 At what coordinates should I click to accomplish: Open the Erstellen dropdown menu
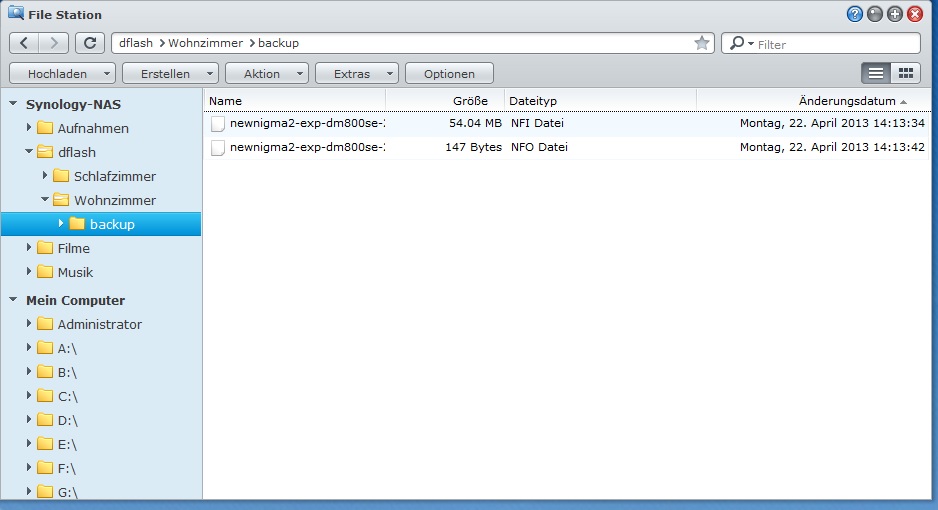click(170, 74)
